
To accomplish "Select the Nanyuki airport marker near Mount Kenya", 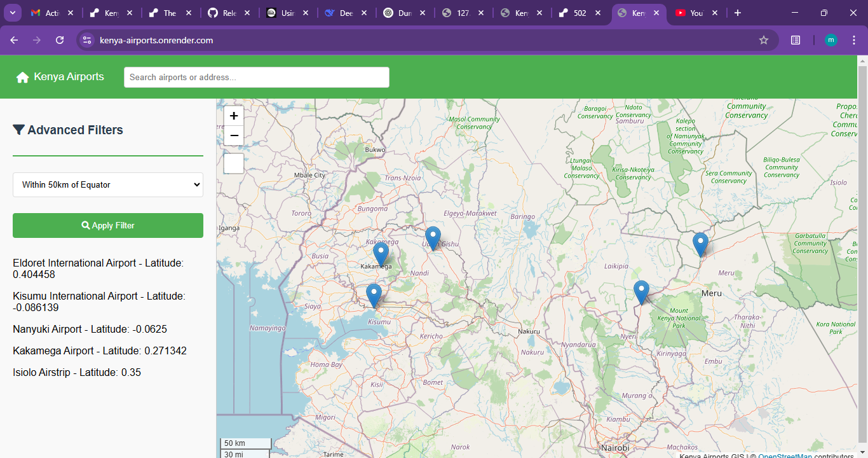I will click(642, 293).
